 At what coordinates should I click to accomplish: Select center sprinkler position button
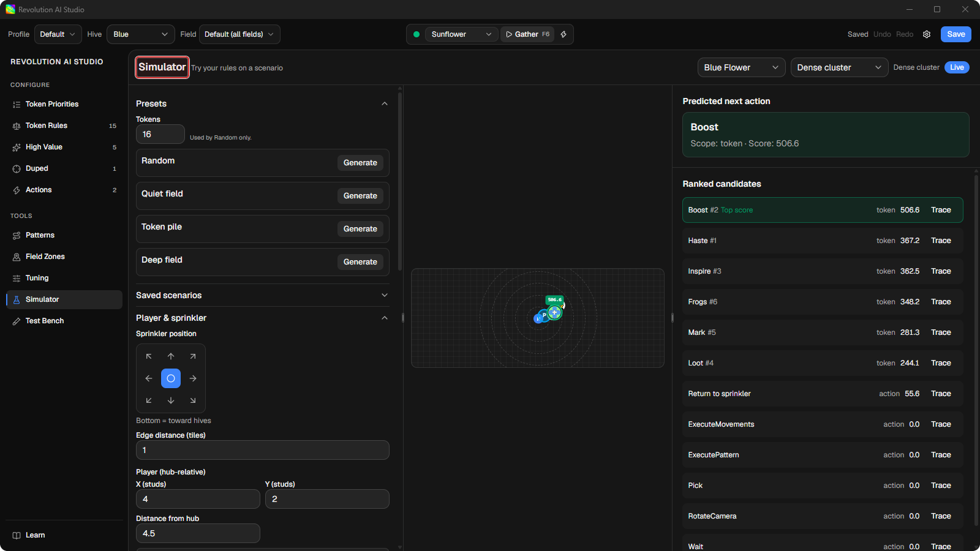(x=171, y=378)
